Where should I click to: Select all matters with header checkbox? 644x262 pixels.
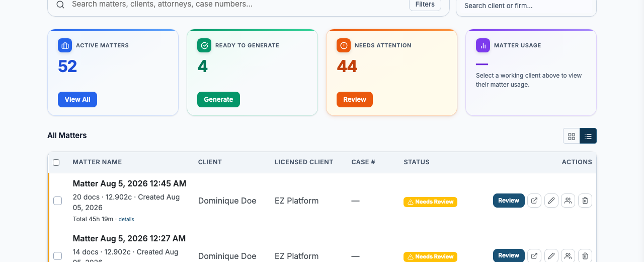[x=56, y=162]
